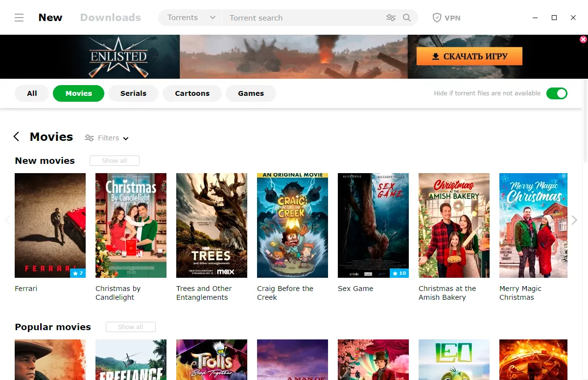588x380 pixels.
Task: Click the Movies page heading
Action: 51,137
